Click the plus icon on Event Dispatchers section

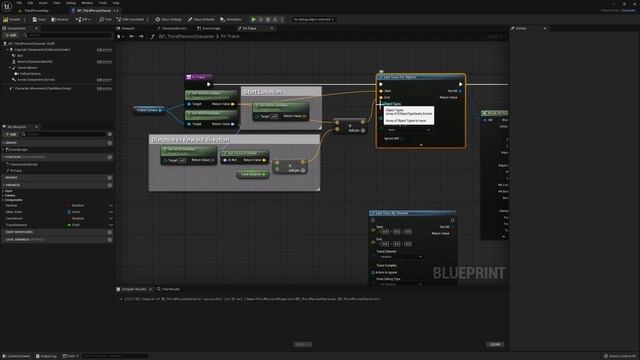tap(110, 232)
